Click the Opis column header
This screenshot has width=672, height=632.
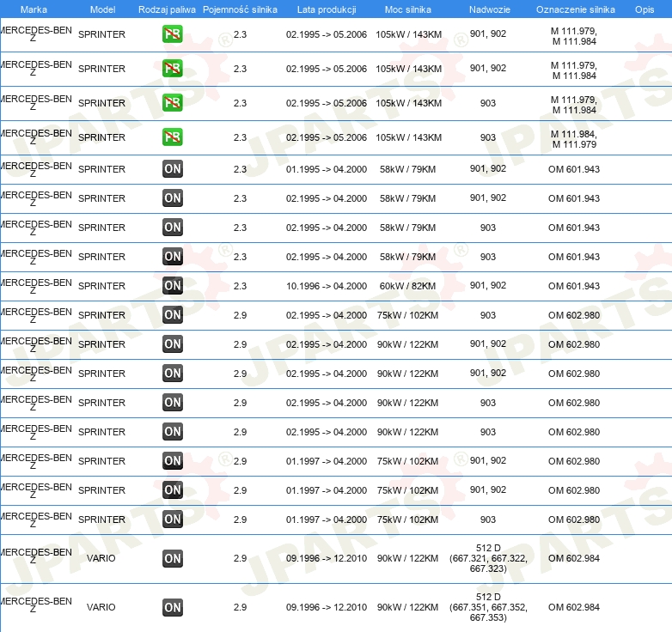point(645,9)
